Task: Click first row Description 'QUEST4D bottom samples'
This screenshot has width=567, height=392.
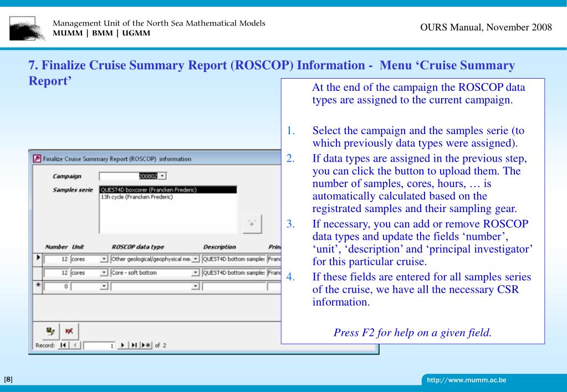Action: [233, 259]
